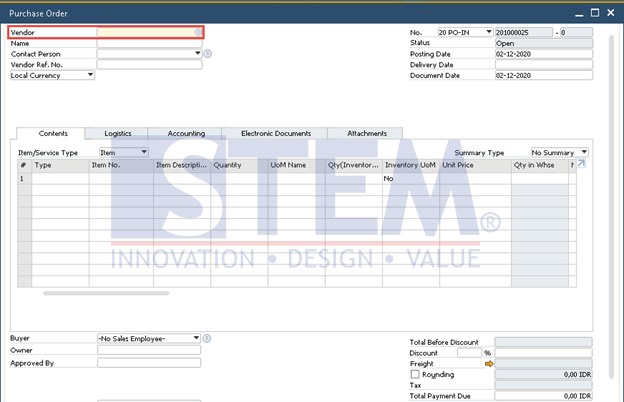Click the horizontal scrollbar below the table

pos(106,293)
